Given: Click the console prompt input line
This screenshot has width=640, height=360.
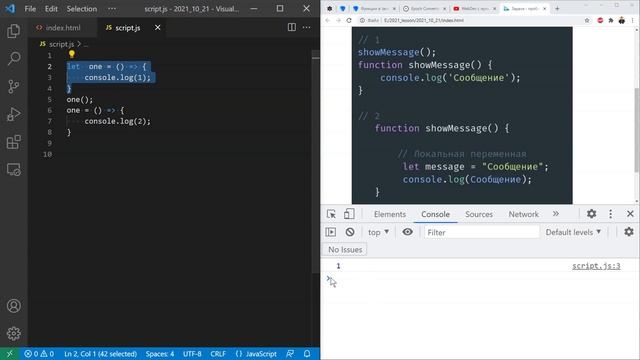Looking at the screenshot, I should click(x=480, y=280).
